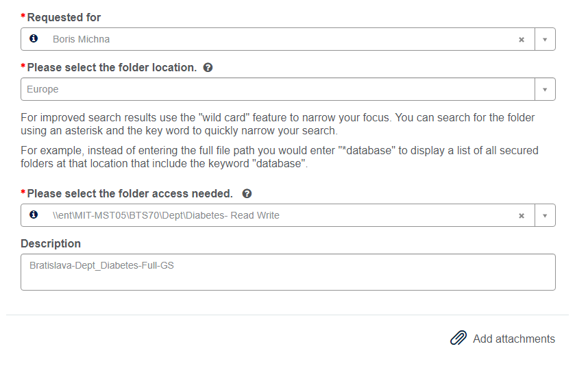Click the paperclip attachment icon
This screenshot has width=588, height=366.
click(458, 339)
